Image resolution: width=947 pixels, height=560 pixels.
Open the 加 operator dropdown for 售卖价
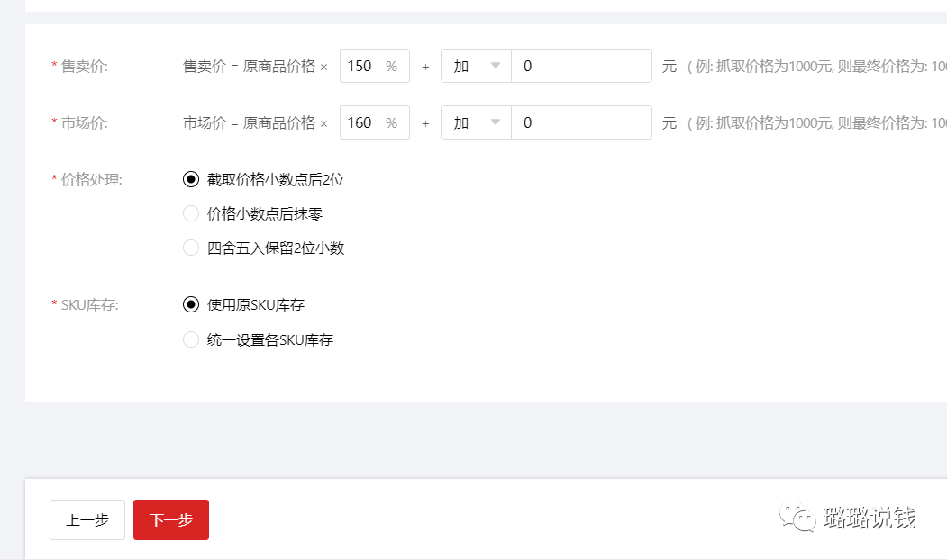coord(475,65)
